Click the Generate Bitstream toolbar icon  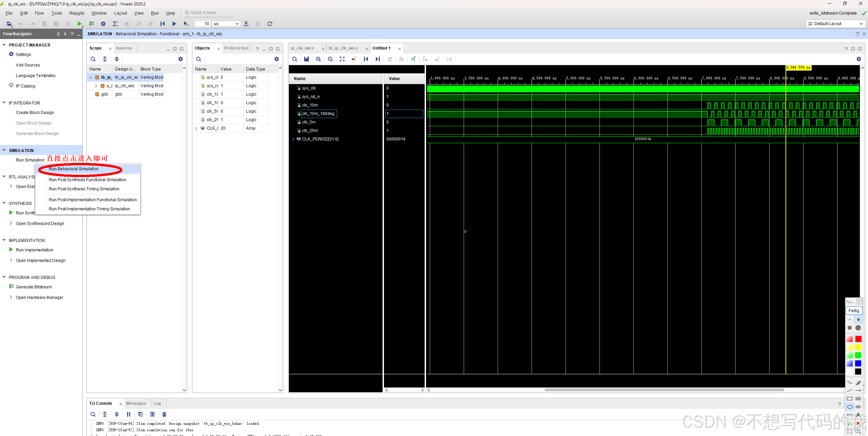coord(91,24)
